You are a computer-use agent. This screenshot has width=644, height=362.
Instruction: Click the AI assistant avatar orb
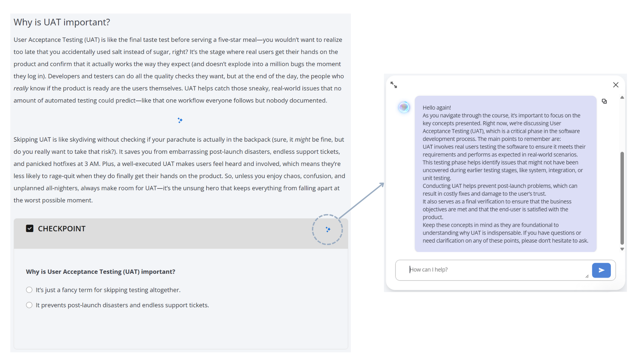tap(404, 107)
